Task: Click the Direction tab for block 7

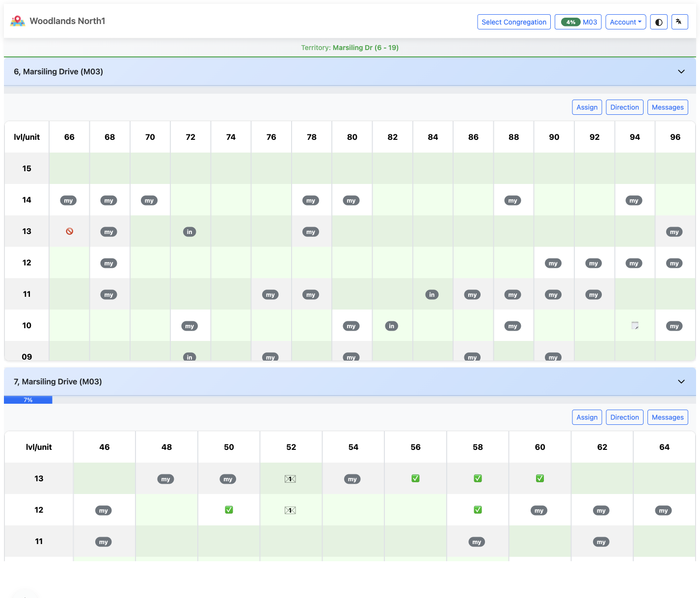Action: pos(624,417)
